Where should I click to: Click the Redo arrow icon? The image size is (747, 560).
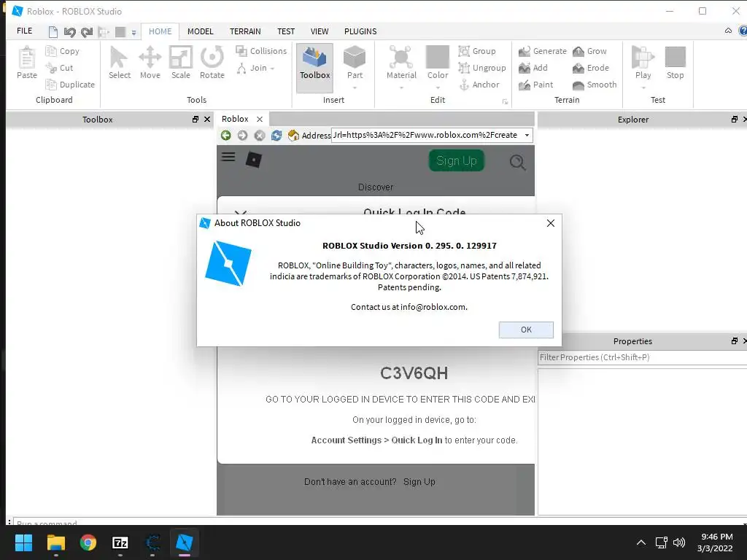[x=87, y=32]
